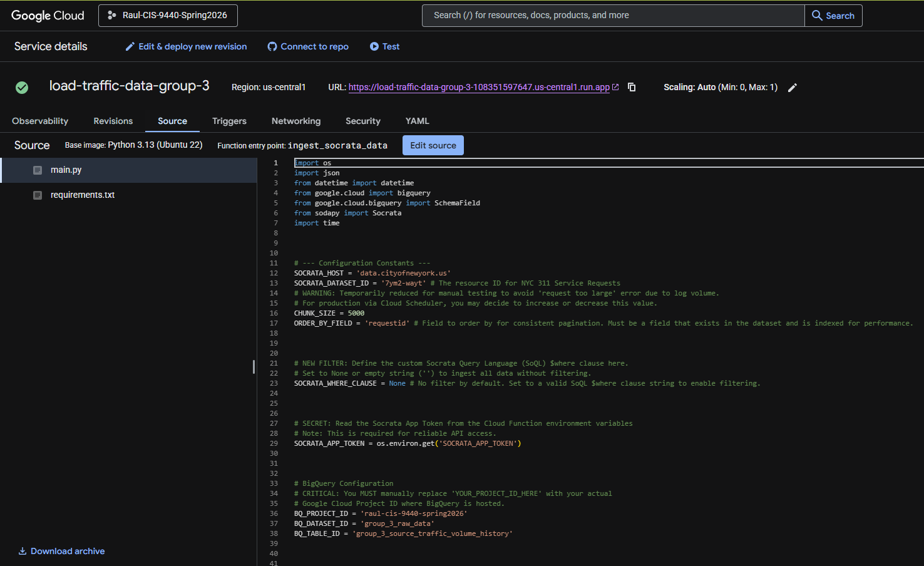Click the blue Search button
The height and width of the screenshot is (566, 924).
pos(833,16)
